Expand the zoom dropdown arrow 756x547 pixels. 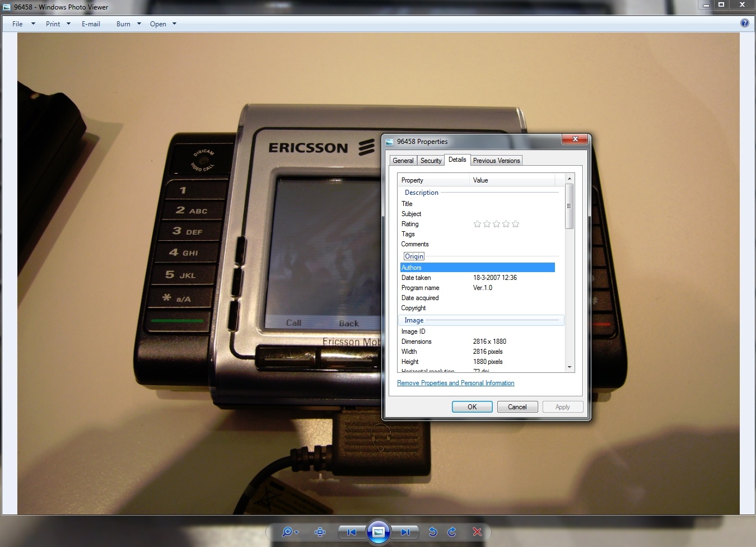297,532
